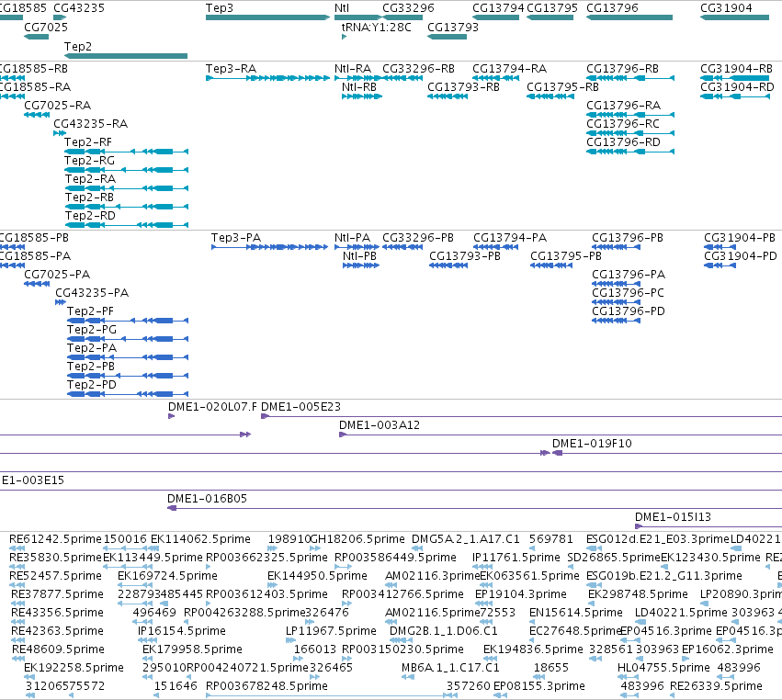This screenshot has width=782, height=700.
Task: Select the CG33296 gene label
Action: coord(408,8)
